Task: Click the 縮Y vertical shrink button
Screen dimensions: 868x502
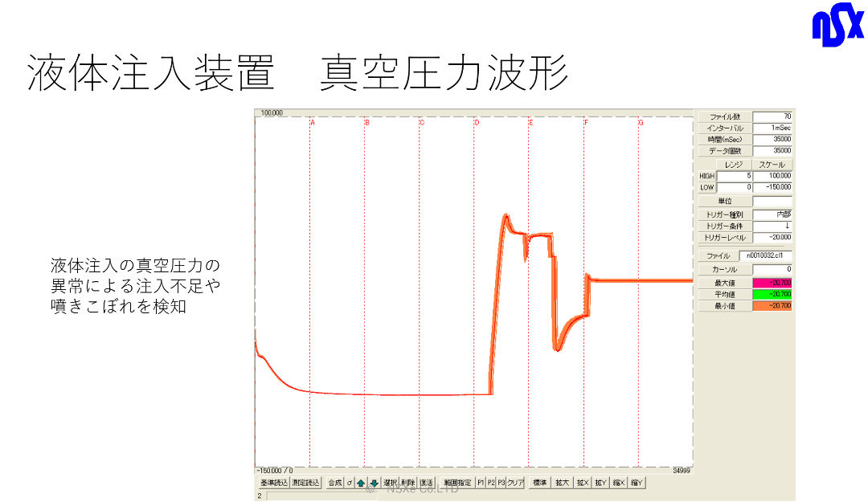Action: [x=637, y=483]
